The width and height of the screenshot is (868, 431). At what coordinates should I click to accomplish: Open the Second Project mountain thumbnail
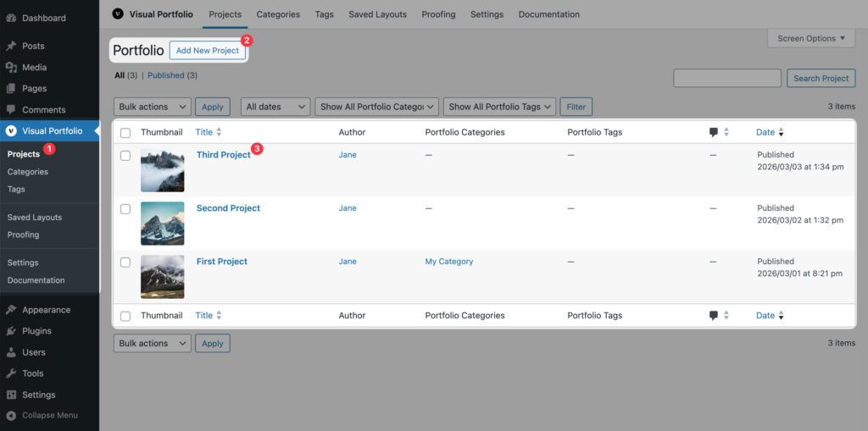(162, 224)
